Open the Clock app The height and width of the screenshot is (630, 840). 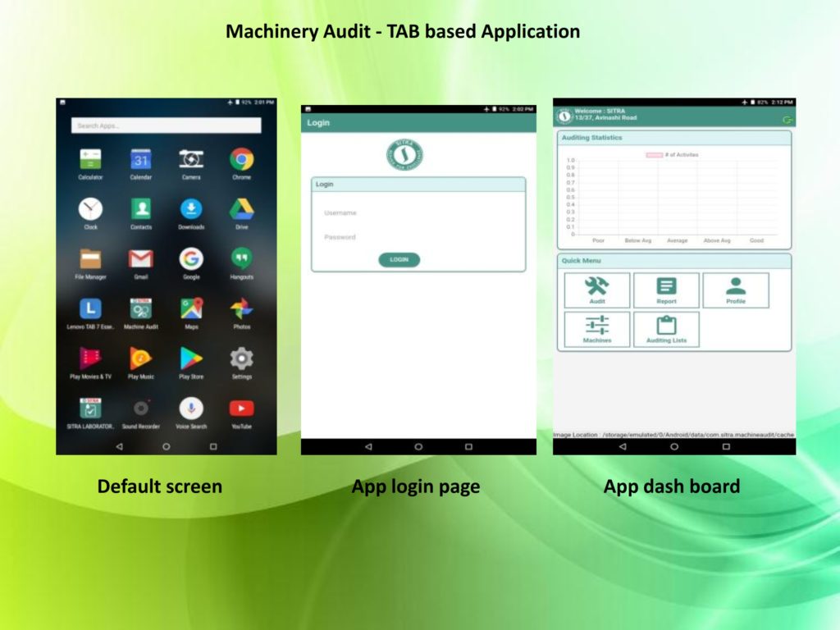tap(90, 209)
